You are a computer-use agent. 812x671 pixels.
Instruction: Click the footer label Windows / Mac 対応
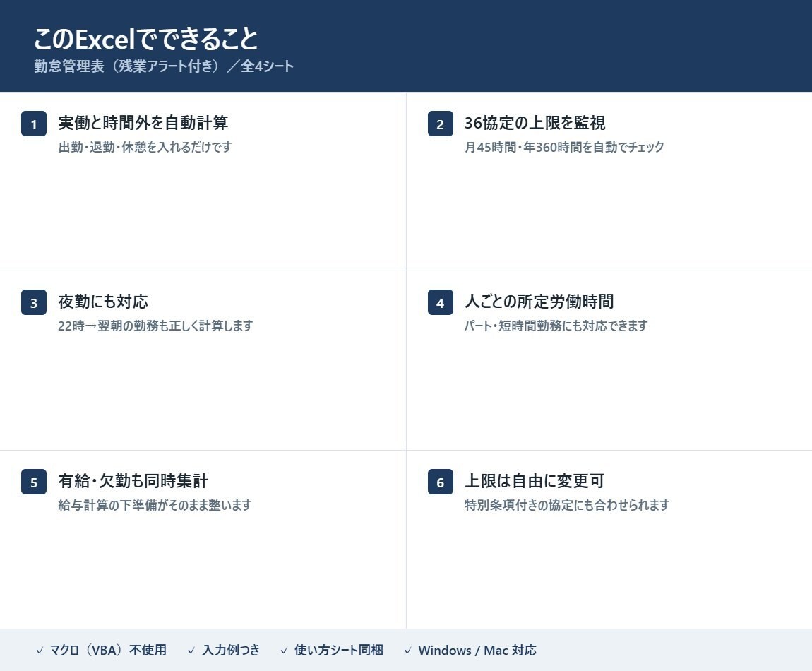(477, 651)
